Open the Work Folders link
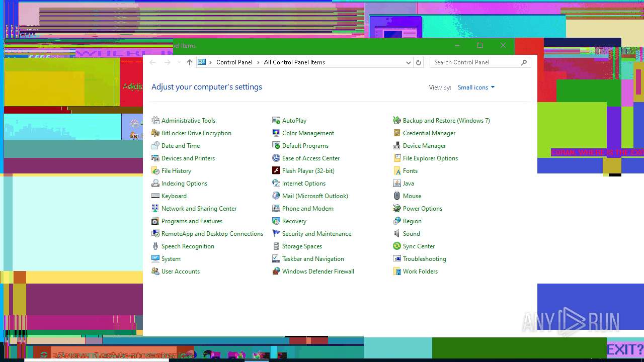This screenshot has height=362, width=644. 420,271
